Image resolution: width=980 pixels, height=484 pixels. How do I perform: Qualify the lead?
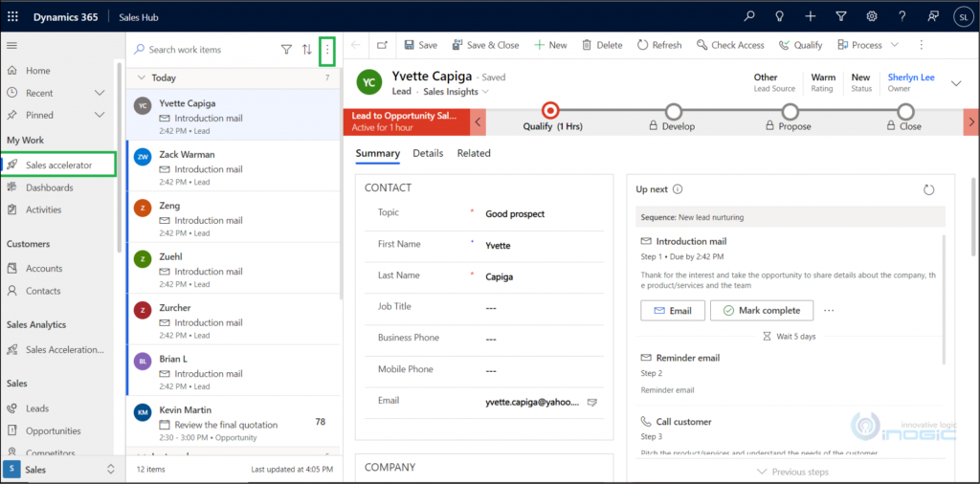801,45
